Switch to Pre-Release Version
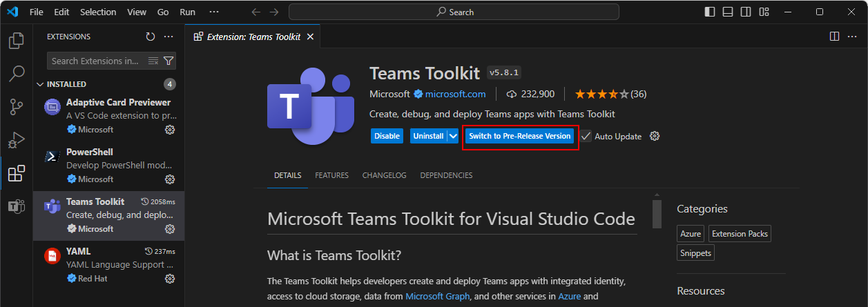Screen dimensions: 868x307 (520, 136)
